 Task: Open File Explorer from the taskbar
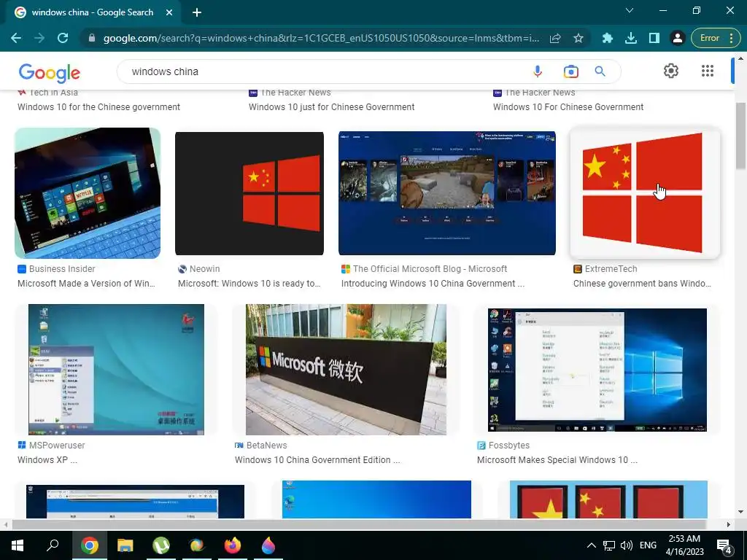pos(125,545)
